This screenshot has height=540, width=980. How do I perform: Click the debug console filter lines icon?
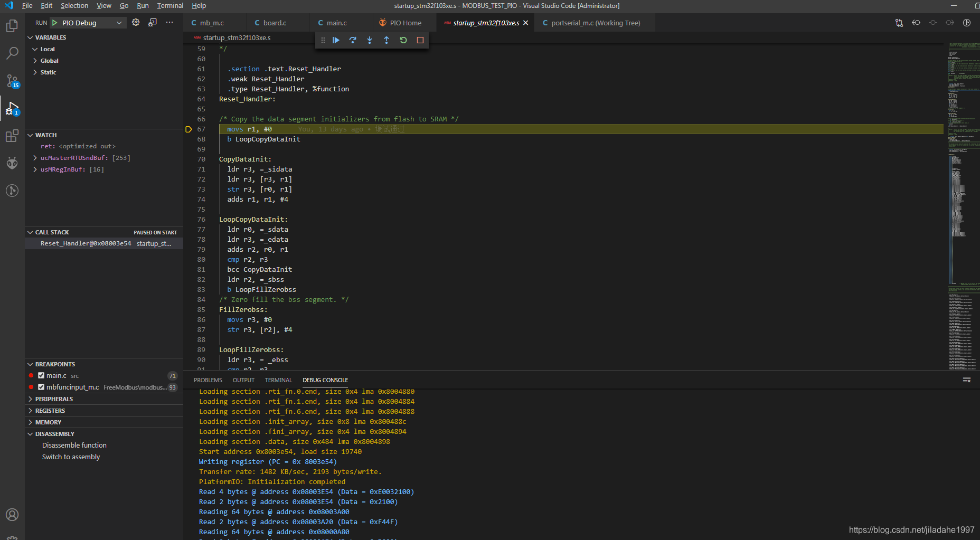click(x=967, y=380)
